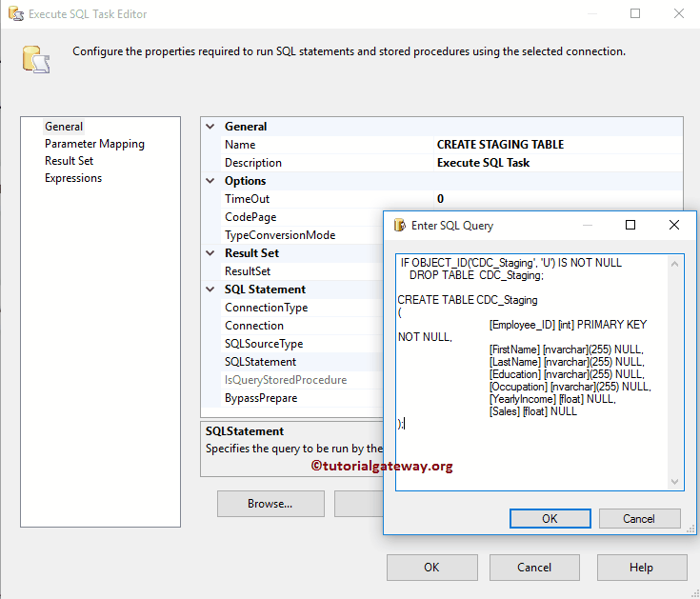Click the [Sales] [float] NULL line

click(533, 411)
